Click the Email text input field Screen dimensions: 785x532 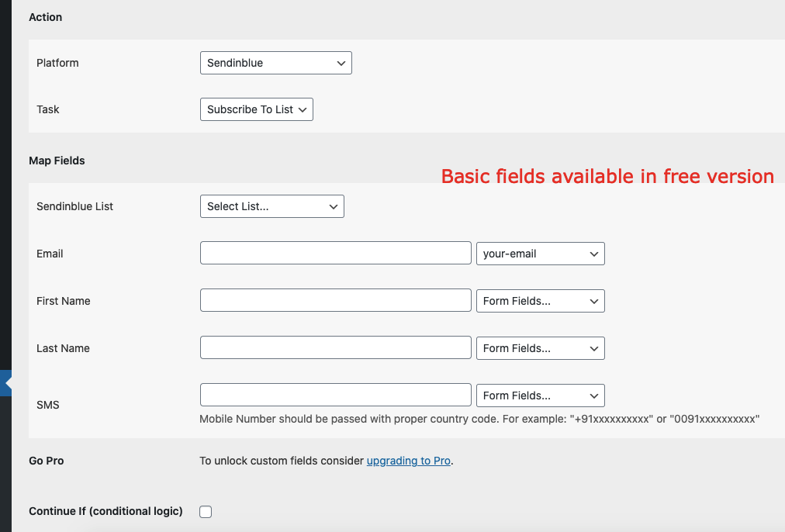click(x=335, y=254)
